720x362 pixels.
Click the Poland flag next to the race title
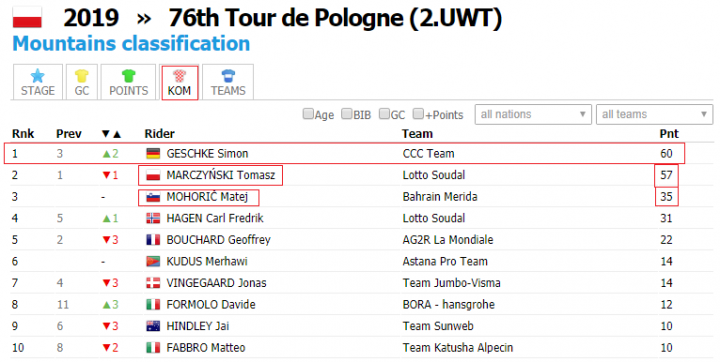(27, 17)
